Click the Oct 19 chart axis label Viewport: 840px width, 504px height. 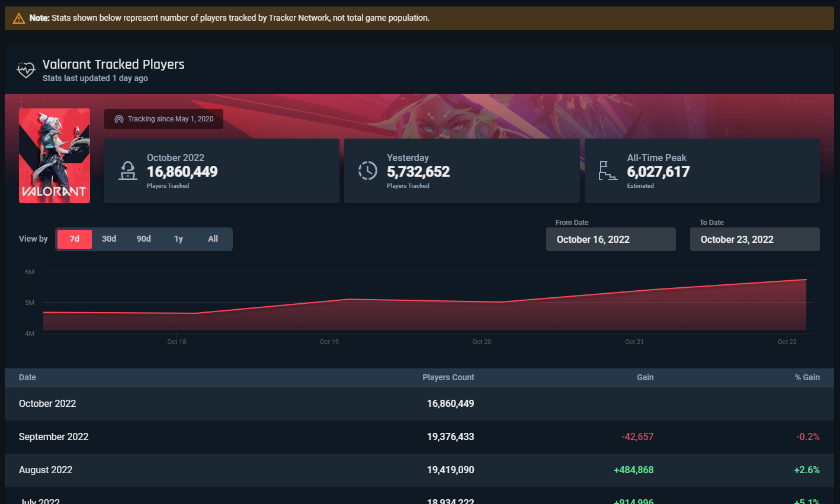point(329,342)
